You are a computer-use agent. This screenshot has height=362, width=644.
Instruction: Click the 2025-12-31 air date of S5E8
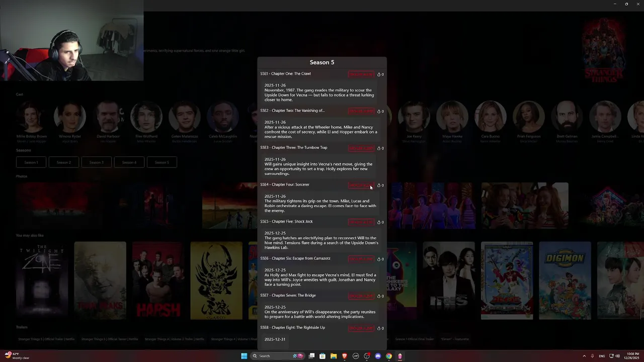pos(275,339)
